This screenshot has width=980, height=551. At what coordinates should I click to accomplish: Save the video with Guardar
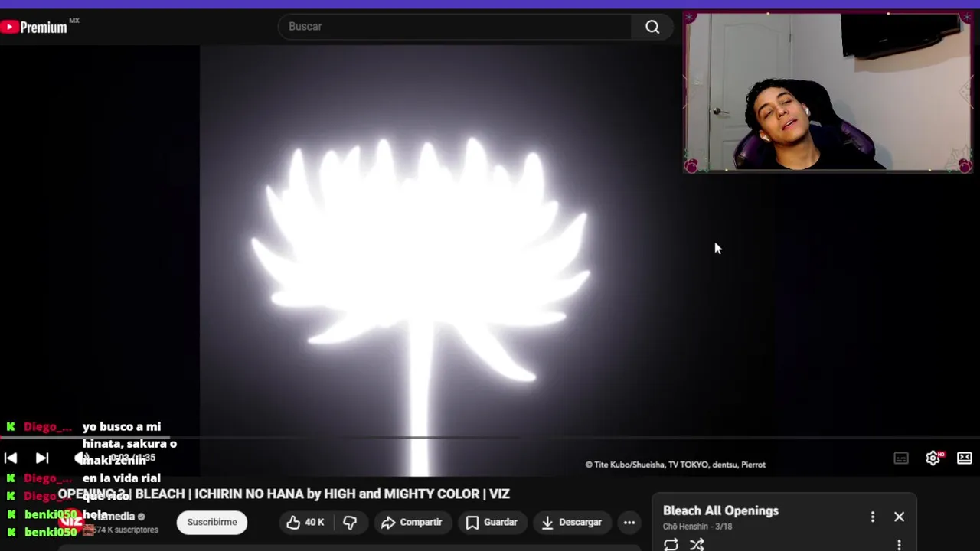[492, 522]
